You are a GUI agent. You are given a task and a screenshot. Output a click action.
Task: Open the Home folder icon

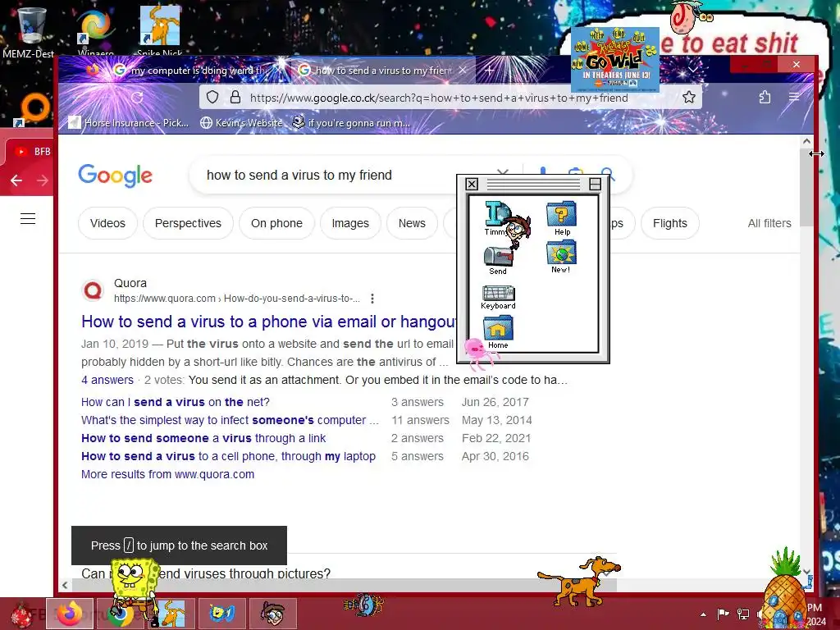[498, 332]
